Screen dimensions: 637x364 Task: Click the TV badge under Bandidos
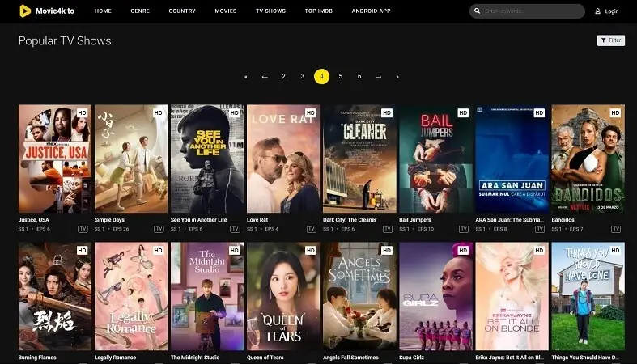pos(616,229)
